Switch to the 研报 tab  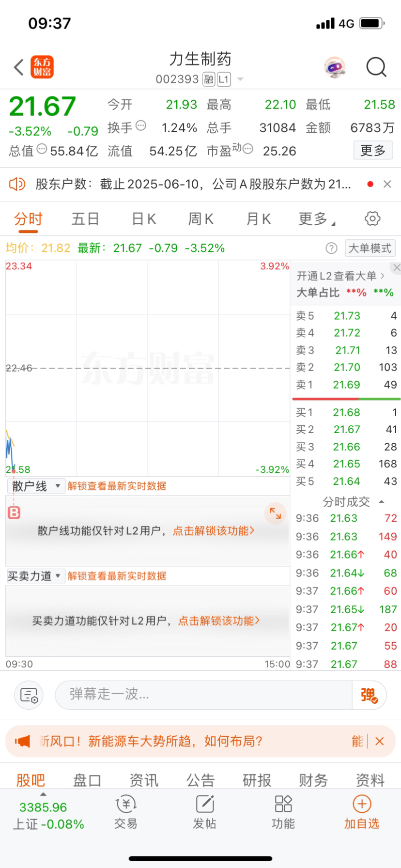coord(257,780)
